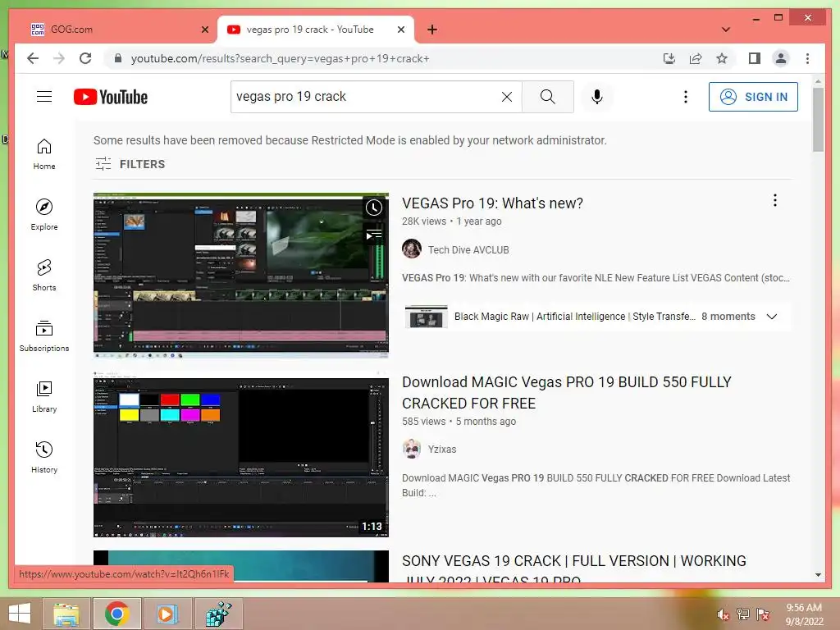
Task: Close the YouTube tab
Action: pyautogui.click(x=400, y=30)
